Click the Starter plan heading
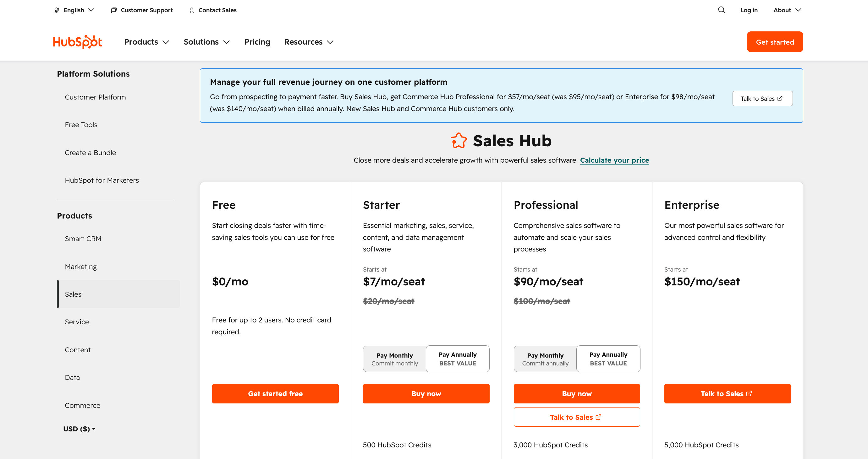868x459 pixels. coord(382,205)
